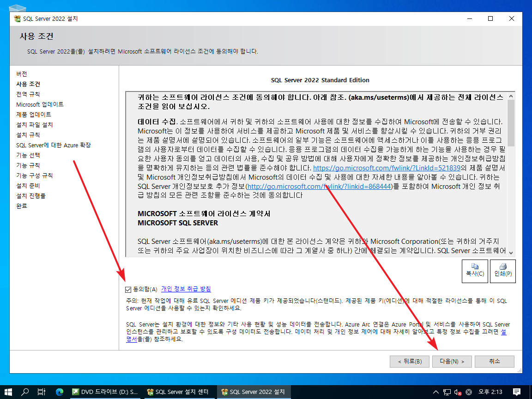Click the license text scrollbar thumb
Screen dimensions: 532x399
pos(511,123)
